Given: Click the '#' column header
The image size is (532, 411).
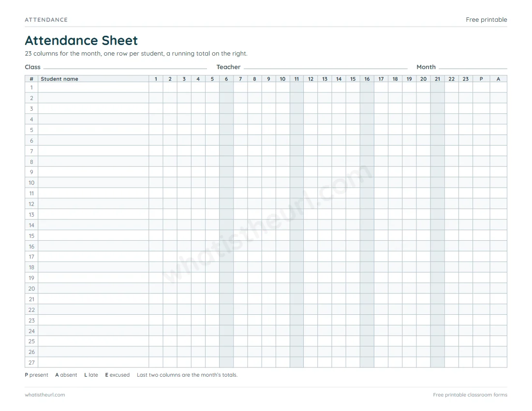Looking at the screenshot, I should click(x=31, y=79).
